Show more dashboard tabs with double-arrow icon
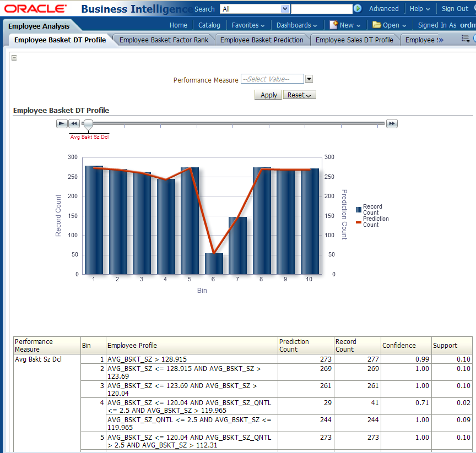The width and height of the screenshot is (476, 453). coord(440,40)
